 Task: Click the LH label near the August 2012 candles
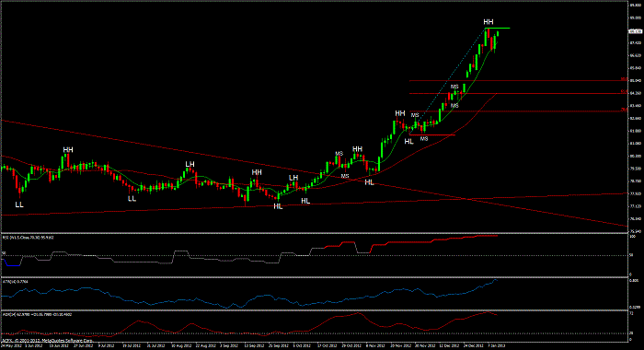click(190, 164)
